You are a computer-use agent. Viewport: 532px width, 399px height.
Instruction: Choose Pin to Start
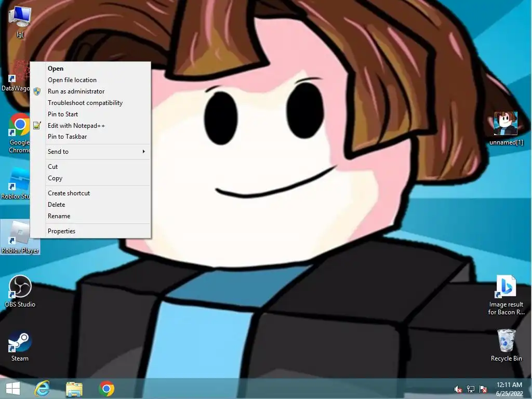(x=90, y=114)
